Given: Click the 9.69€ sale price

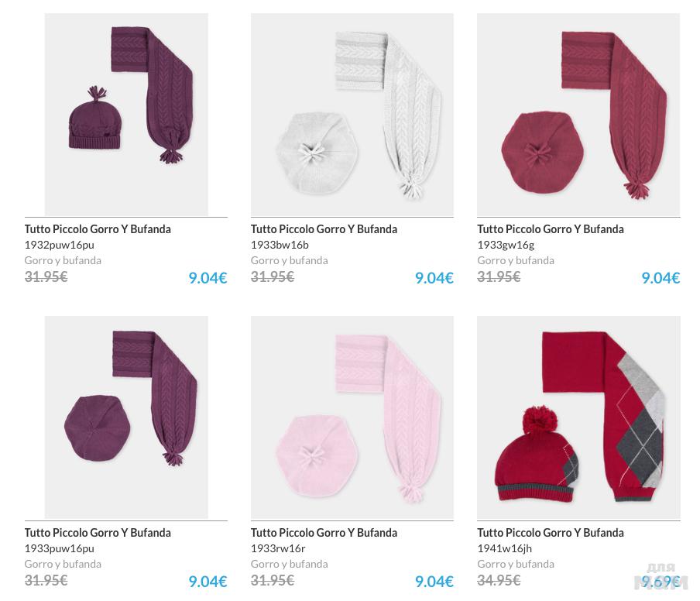Looking at the screenshot, I should [x=660, y=582].
